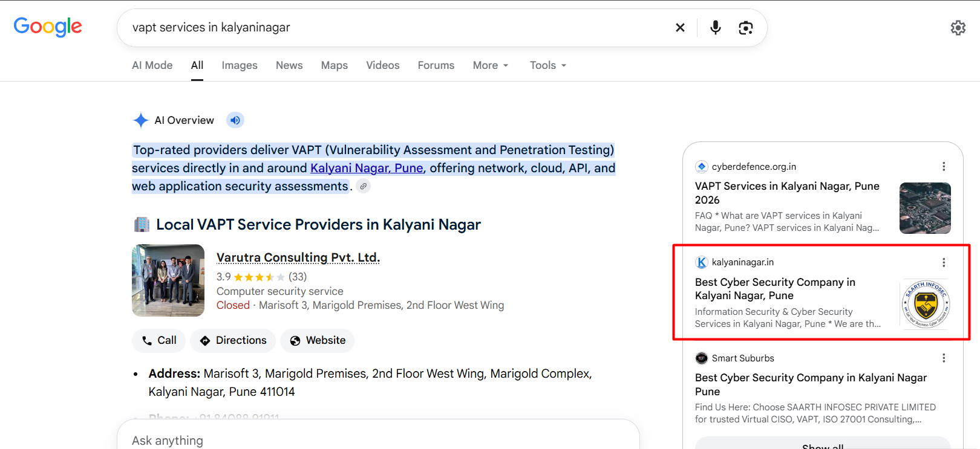Get Directions to Varutra Consulting
This screenshot has height=449, width=980.
coord(233,340)
